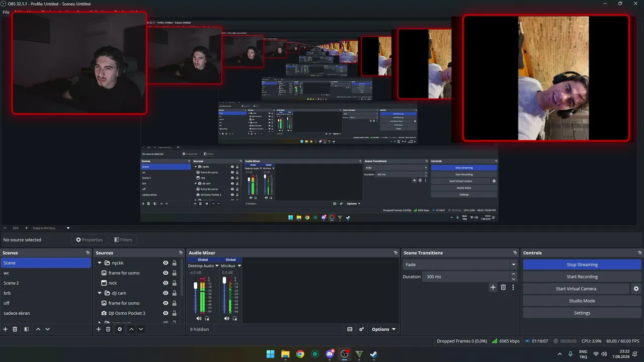Open File Explorer from the taskbar
Image resolution: width=644 pixels, height=362 pixels.
point(285,354)
